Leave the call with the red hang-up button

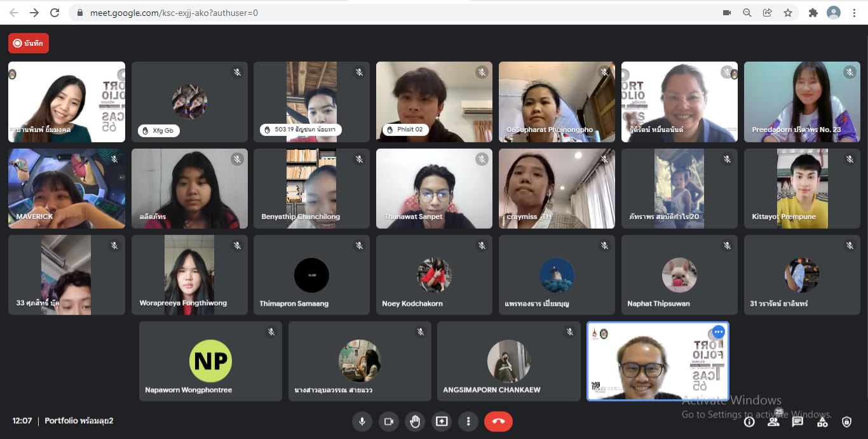[x=498, y=421]
